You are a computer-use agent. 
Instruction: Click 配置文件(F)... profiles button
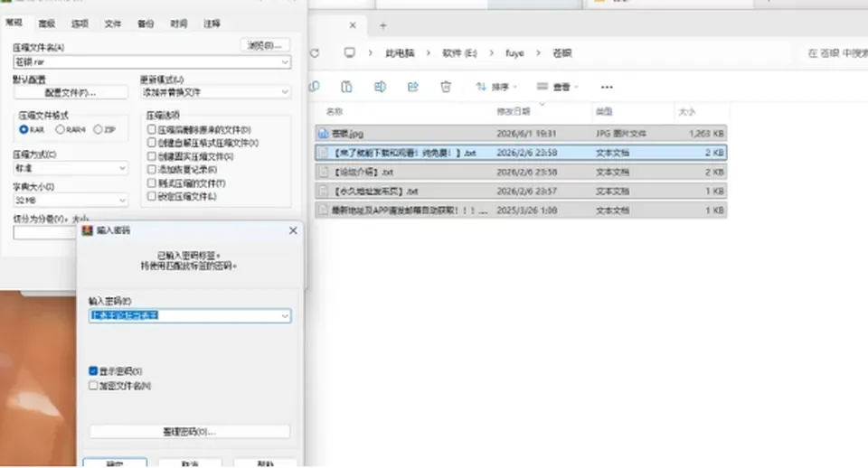(71, 92)
